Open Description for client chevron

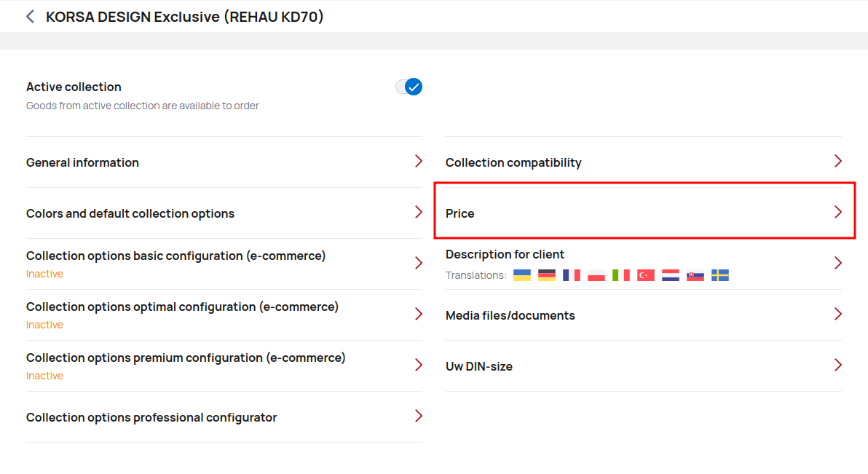click(838, 263)
